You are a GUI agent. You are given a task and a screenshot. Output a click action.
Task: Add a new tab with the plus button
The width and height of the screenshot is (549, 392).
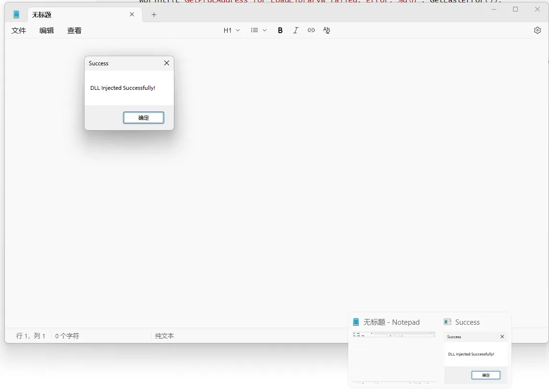coord(154,14)
